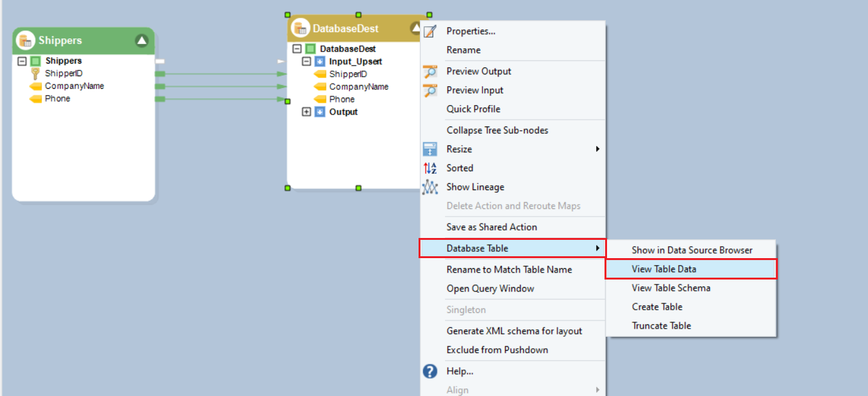The width and height of the screenshot is (868, 396).
Task: Choose Open Query Window
Action: pos(512,288)
